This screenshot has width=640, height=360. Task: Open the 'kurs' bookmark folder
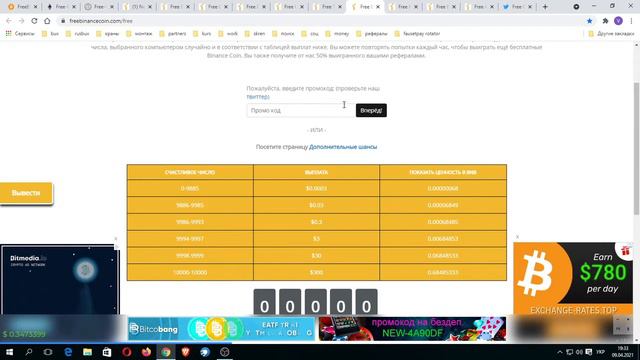[202, 33]
